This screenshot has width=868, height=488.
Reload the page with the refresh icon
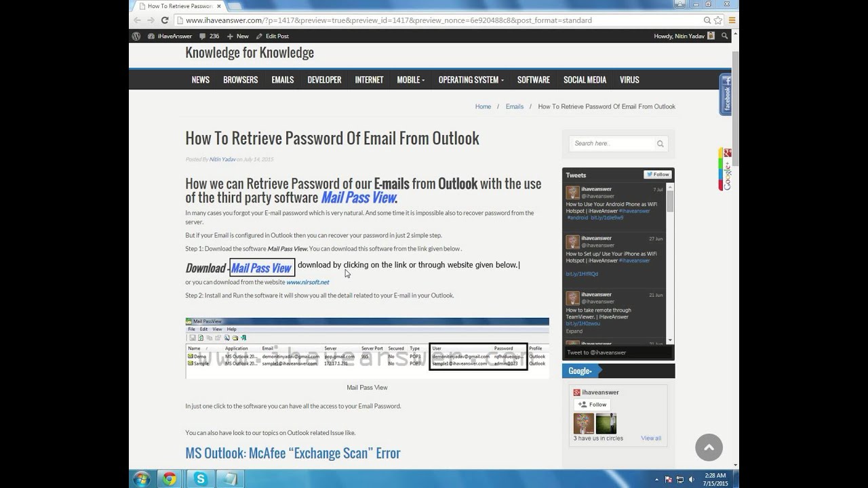coord(165,20)
